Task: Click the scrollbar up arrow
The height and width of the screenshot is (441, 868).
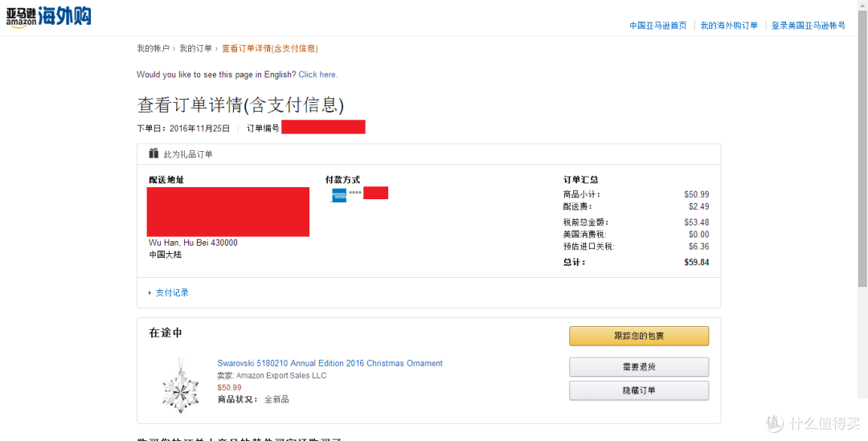Action: [x=862, y=5]
